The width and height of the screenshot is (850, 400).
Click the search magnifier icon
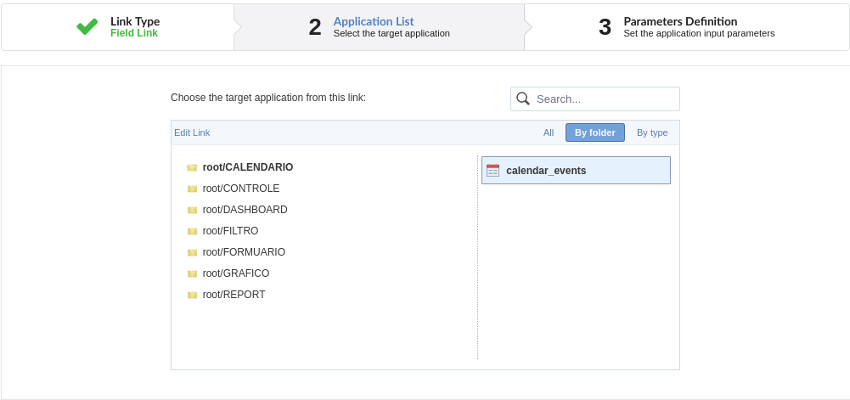523,99
